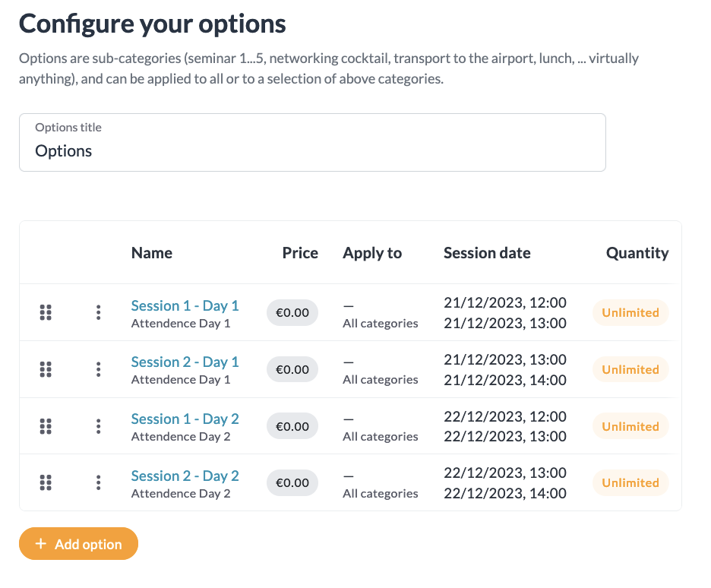The image size is (711, 588).
Task: Click the Unlimited badge for Session 2 - Day 2
Action: point(630,482)
